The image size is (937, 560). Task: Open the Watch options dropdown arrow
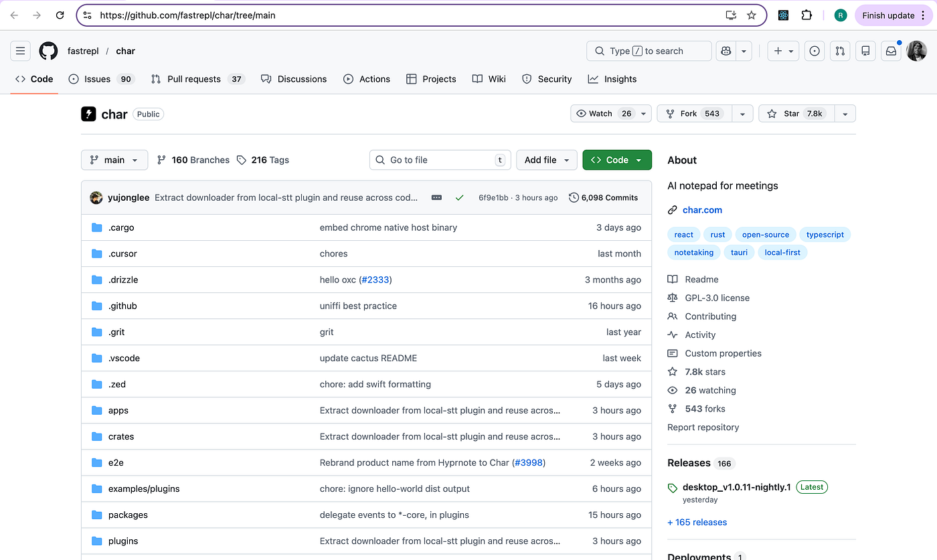click(644, 114)
